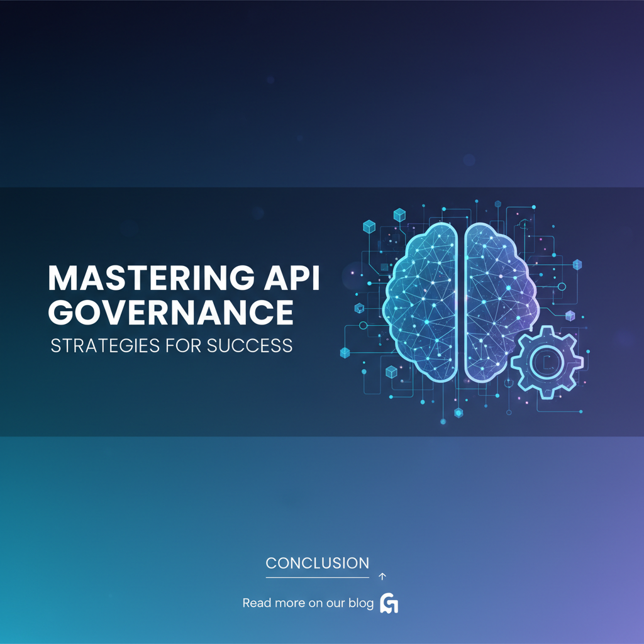Viewport: 644px width, 644px height.
Task: Click the hexagon cube below the brain
Action: 458,413
